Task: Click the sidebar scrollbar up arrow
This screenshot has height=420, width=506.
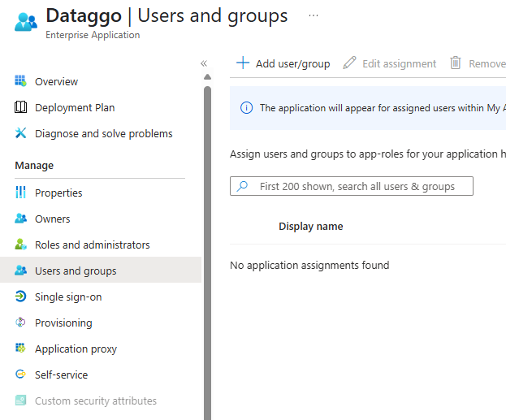Action: point(207,77)
